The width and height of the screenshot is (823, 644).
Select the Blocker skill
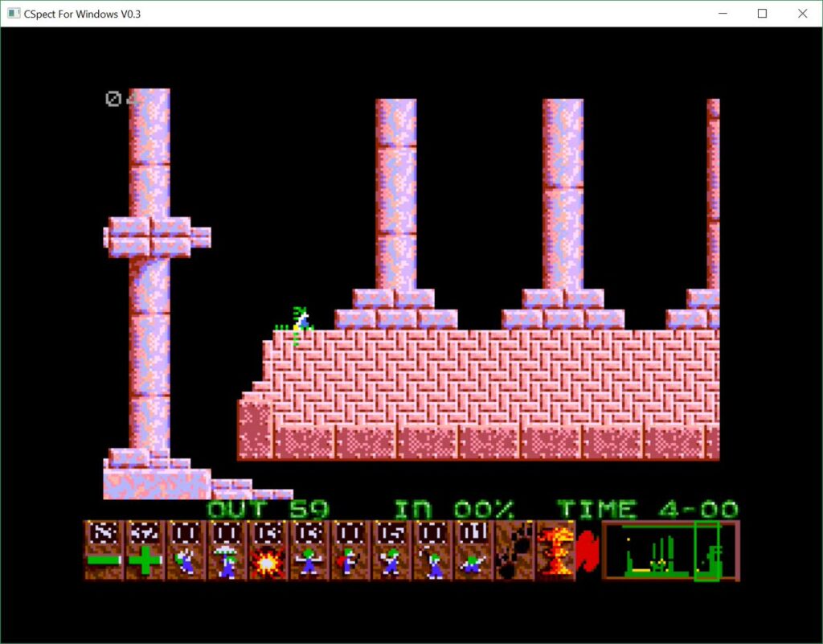click(x=309, y=550)
